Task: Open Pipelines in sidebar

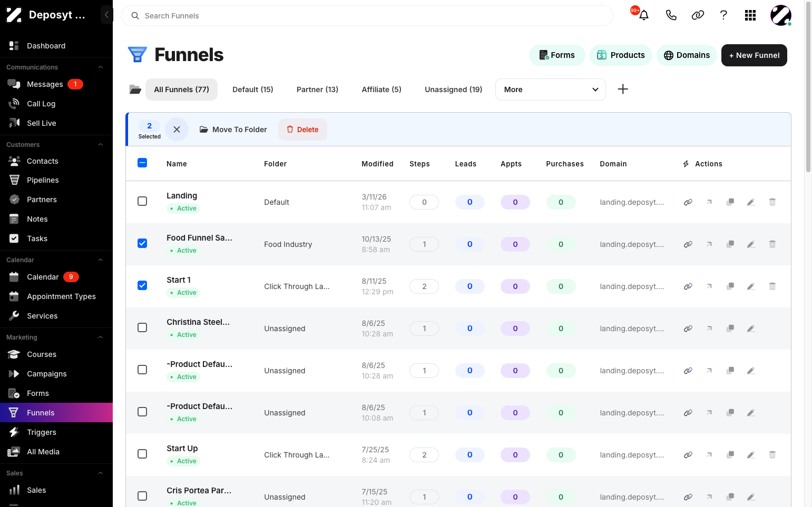Action: [x=56, y=180]
